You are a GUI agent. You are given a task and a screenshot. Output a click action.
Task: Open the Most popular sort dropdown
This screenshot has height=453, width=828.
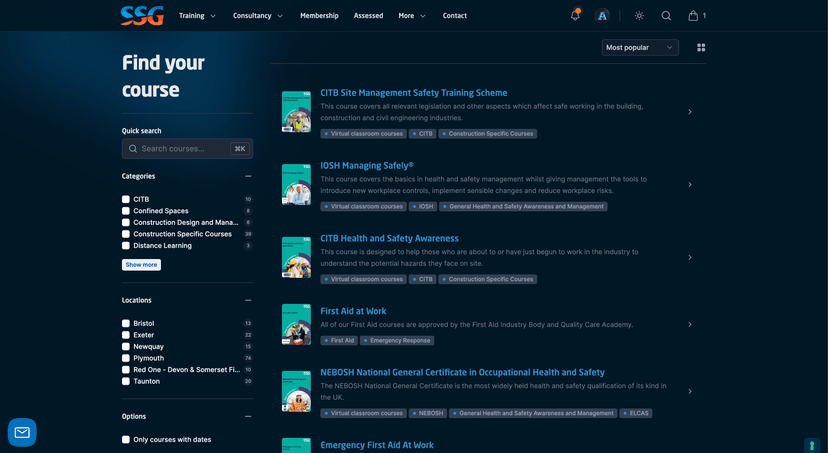point(640,48)
